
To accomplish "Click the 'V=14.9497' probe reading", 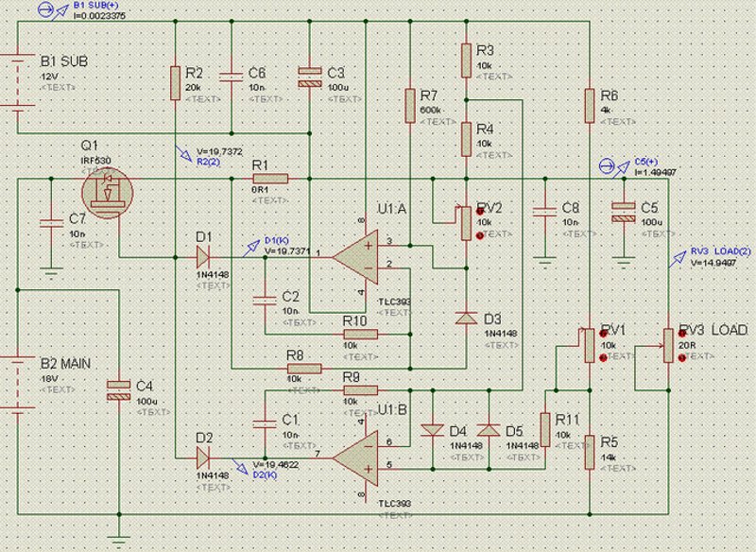I will click(713, 263).
